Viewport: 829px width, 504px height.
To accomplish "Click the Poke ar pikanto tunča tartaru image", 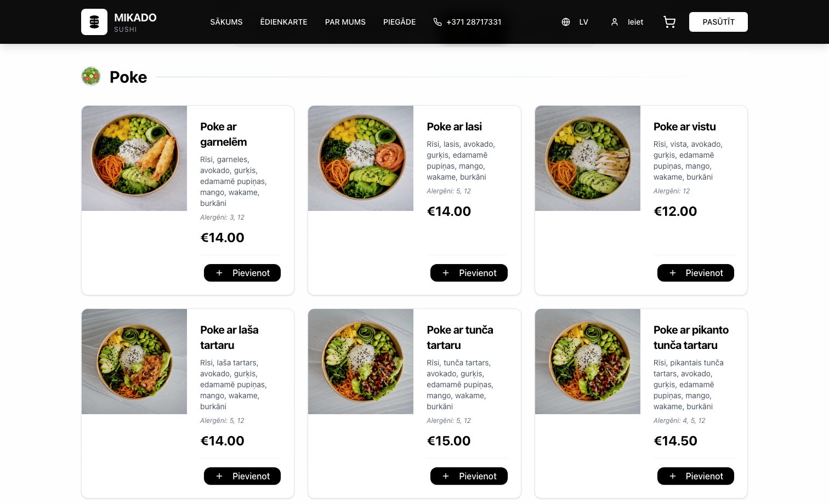I will point(587,362).
